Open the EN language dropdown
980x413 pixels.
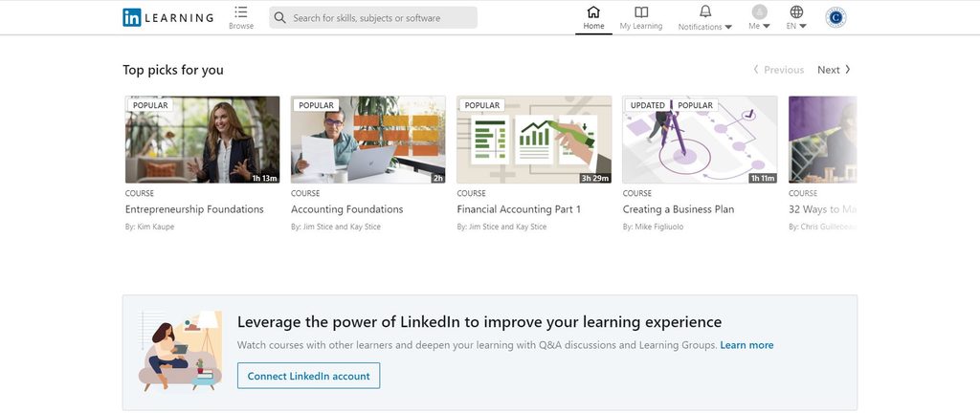802,27
